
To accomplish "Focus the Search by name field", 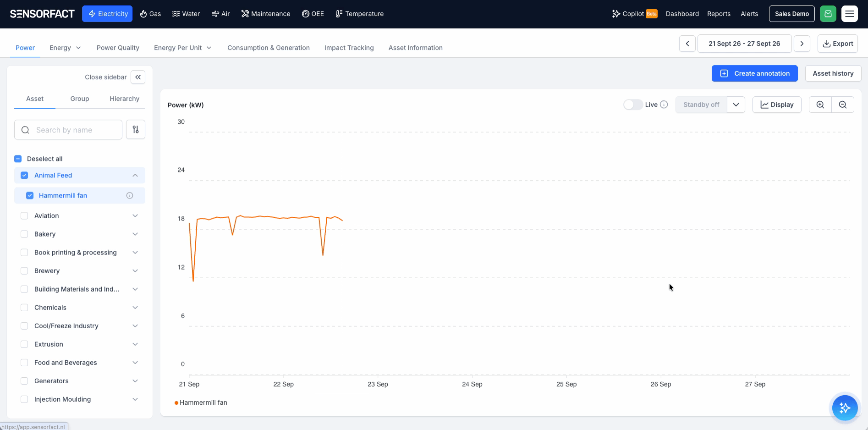I will 68,130.
